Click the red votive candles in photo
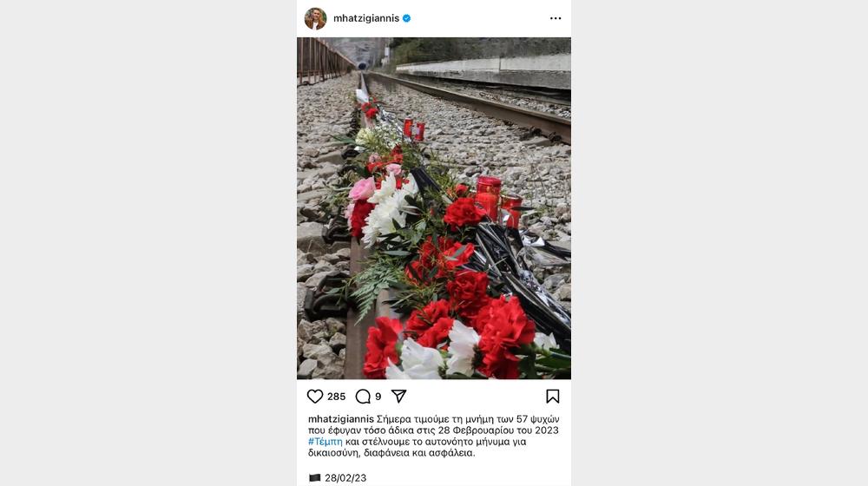The width and height of the screenshot is (868, 486). [498, 200]
